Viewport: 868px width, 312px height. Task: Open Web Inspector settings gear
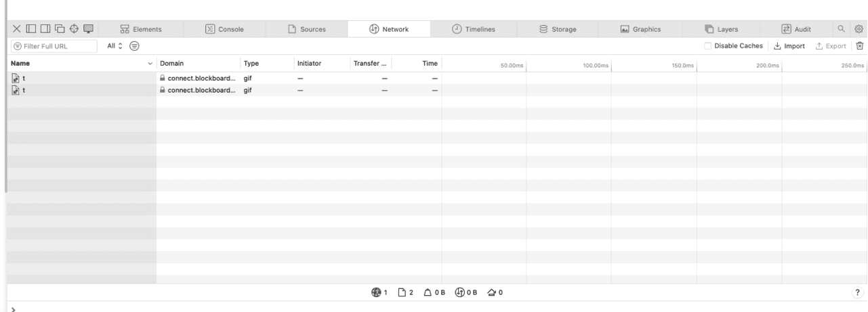click(858, 29)
